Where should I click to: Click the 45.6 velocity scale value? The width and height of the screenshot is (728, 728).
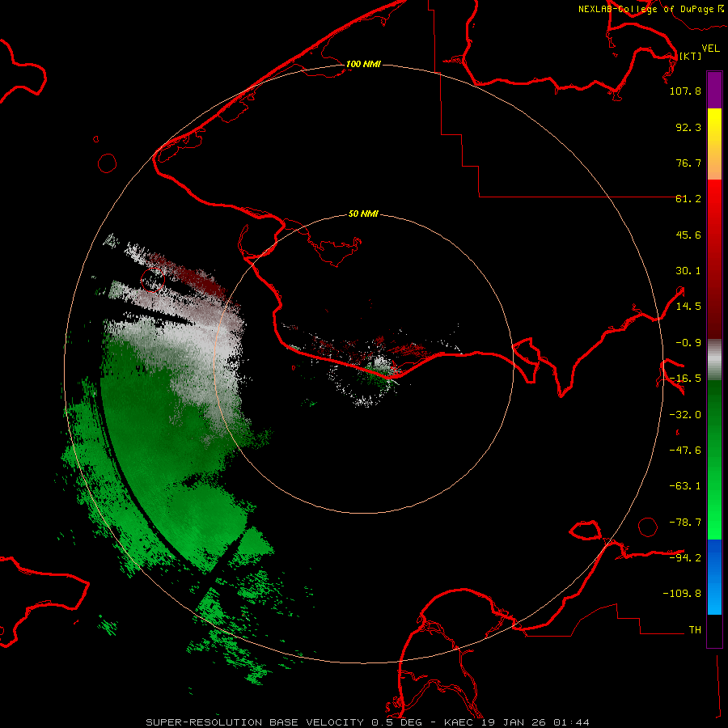tap(688, 235)
